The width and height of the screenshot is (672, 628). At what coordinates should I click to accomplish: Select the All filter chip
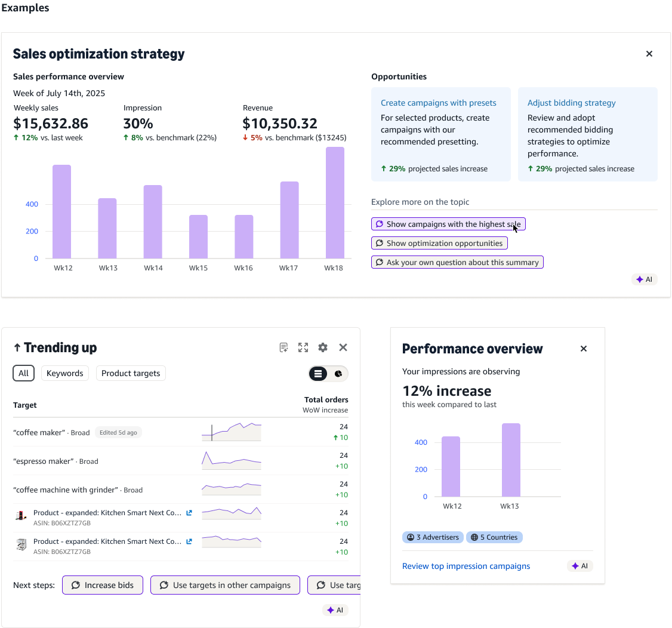(x=23, y=373)
